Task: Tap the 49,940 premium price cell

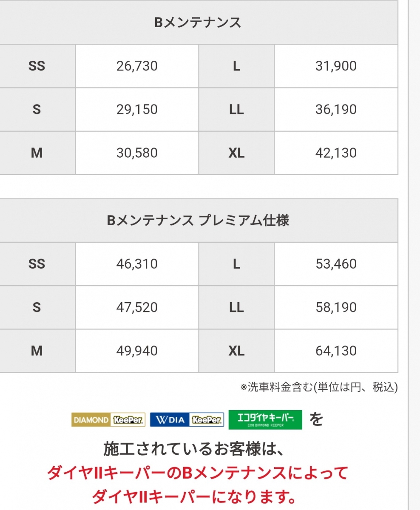Action: 137,351
